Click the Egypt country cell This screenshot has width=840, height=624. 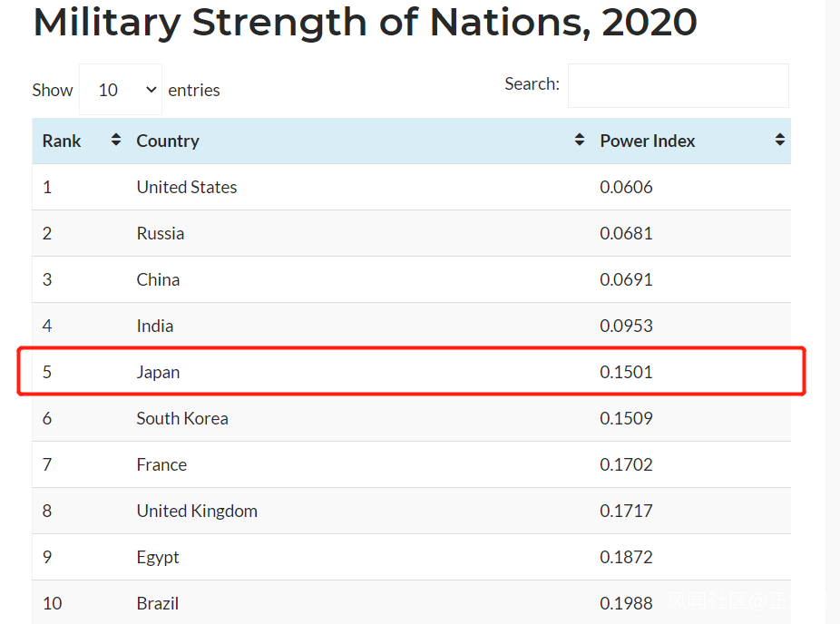(x=158, y=557)
